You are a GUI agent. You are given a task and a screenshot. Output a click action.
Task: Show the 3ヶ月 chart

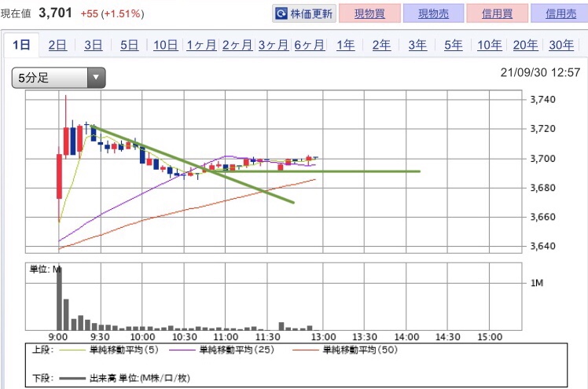point(274,46)
